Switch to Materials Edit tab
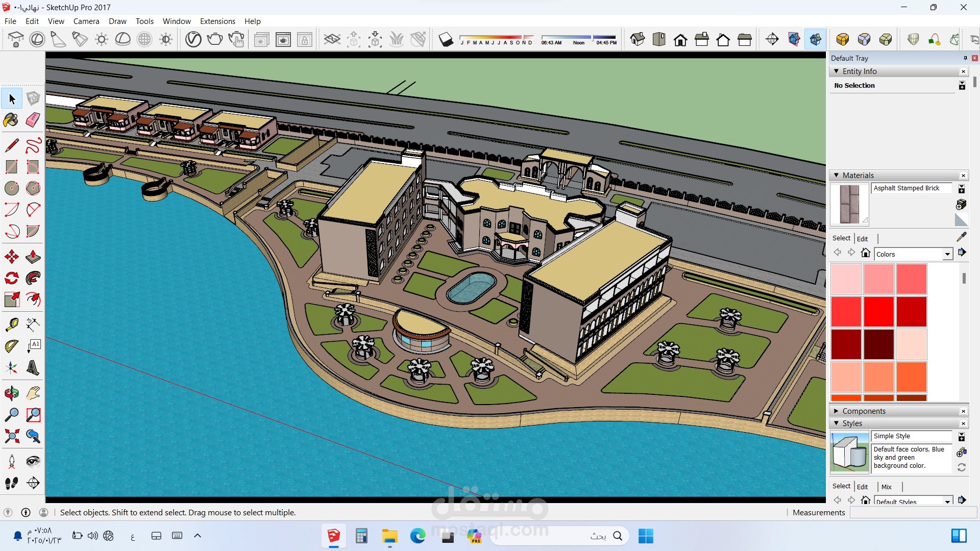The height and width of the screenshot is (551, 980). [x=862, y=239]
